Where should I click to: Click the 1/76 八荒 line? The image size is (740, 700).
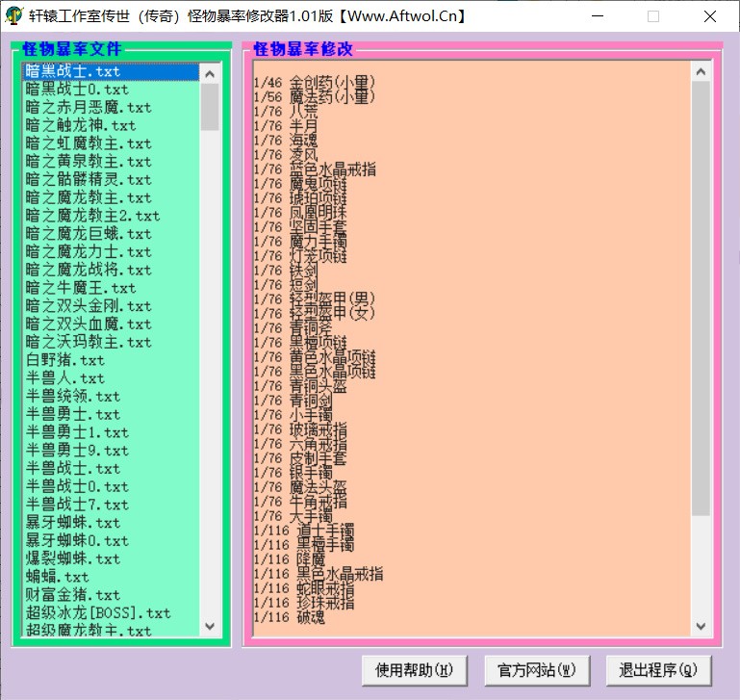(286, 112)
